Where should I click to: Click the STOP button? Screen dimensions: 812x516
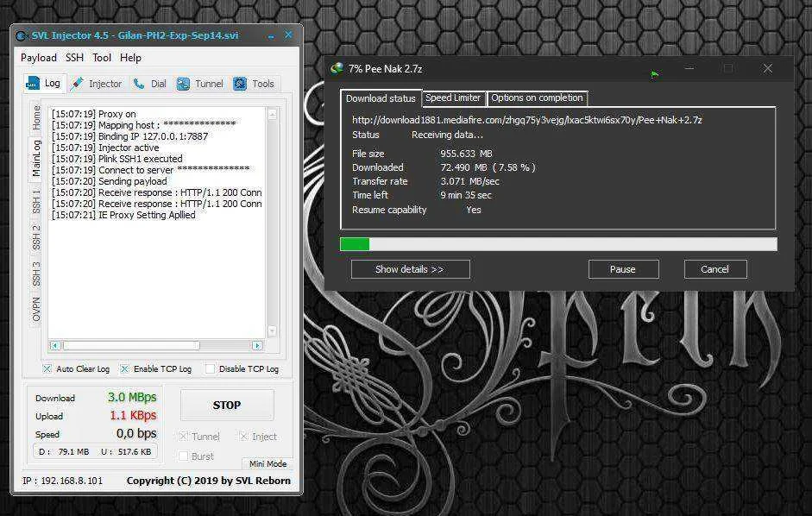(x=227, y=406)
